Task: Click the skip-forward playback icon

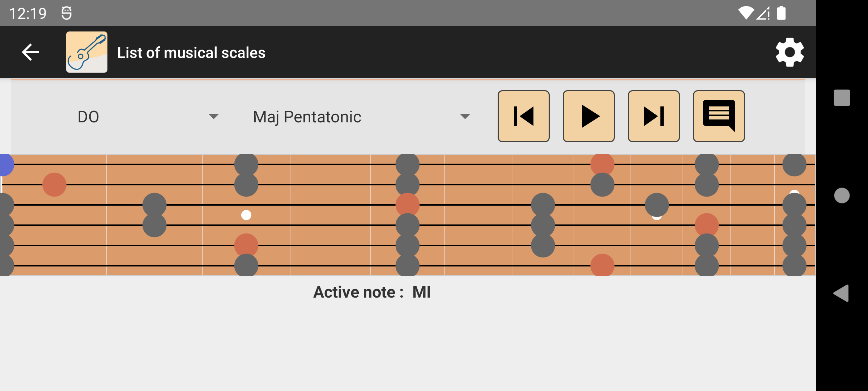Action: [654, 116]
